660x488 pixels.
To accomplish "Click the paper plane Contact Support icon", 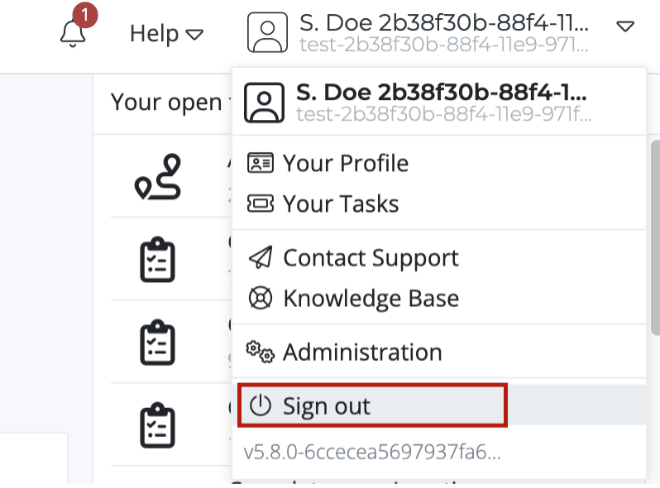I will [x=261, y=257].
